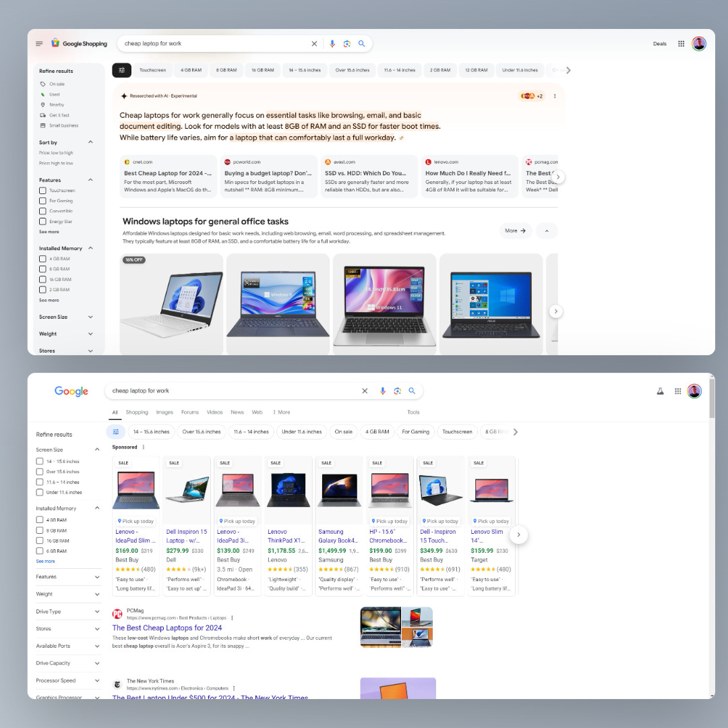
Task: Click the Google Shopping logo
Action: pyautogui.click(x=79, y=43)
